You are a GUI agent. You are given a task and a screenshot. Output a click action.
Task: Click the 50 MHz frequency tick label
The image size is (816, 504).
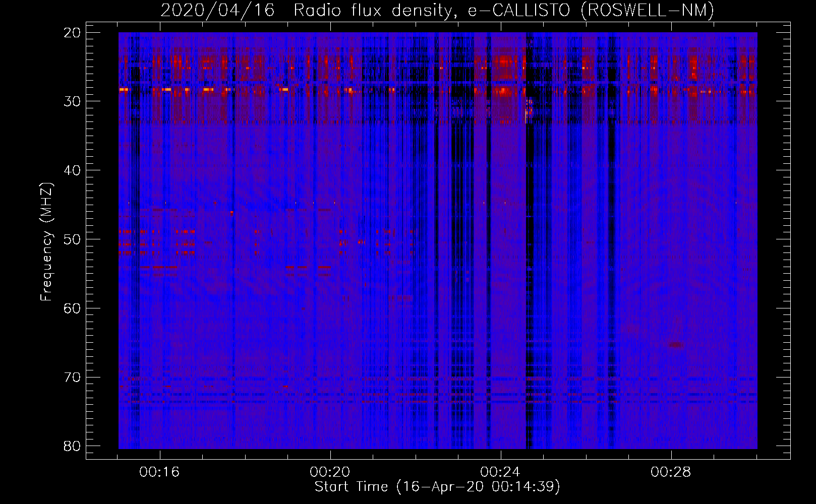pyautogui.click(x=73, y=239)
